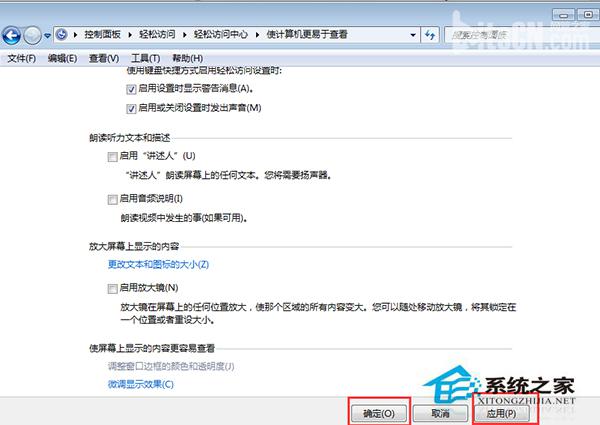Confirm with the 确定(O) button
The width and height of the screenshot is (600, 425).
379,414
